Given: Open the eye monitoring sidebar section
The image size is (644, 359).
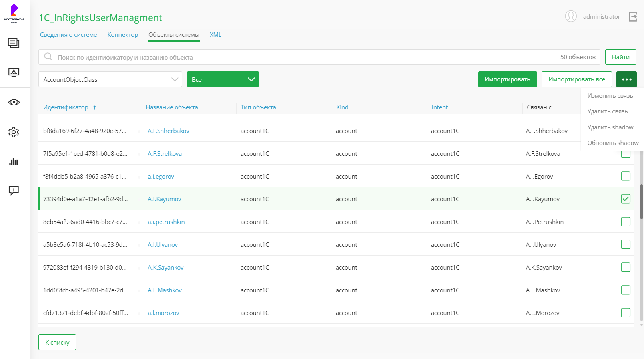Looking at the screenshot, I should click(x=14, y=102).
